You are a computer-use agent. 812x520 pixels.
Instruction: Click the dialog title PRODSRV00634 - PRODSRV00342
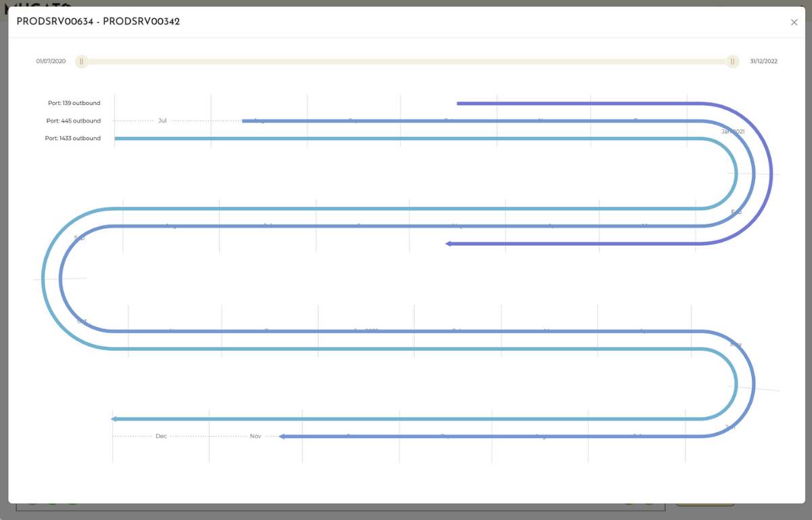[x=98, y=22]
